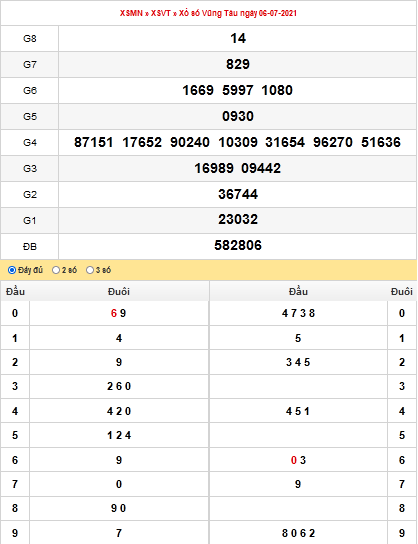Image resolution: width=418 pixels, height=544 pixels.
Task: Click the G3 number 09442
Action: [261, 168]
